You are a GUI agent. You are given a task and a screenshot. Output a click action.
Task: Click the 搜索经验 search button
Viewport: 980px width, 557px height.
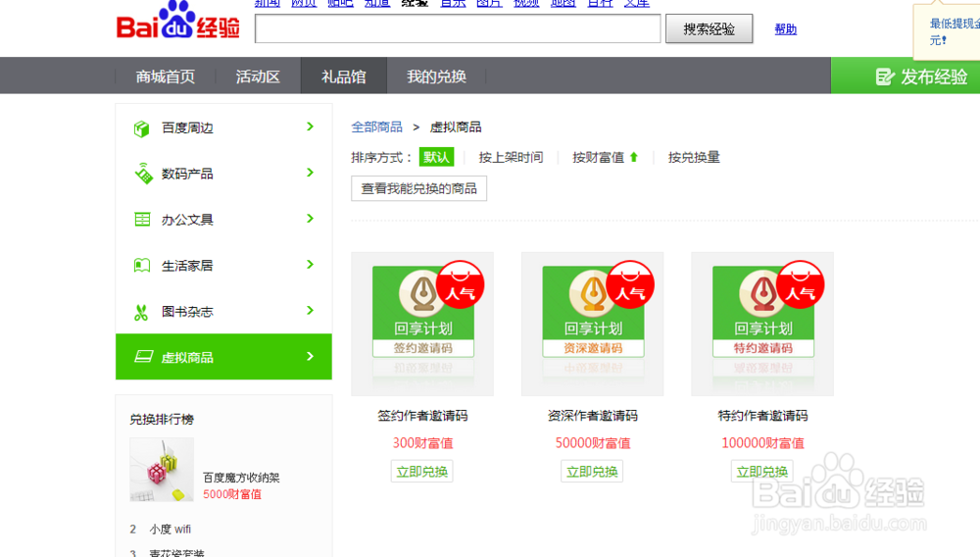[x=709, y=28]
